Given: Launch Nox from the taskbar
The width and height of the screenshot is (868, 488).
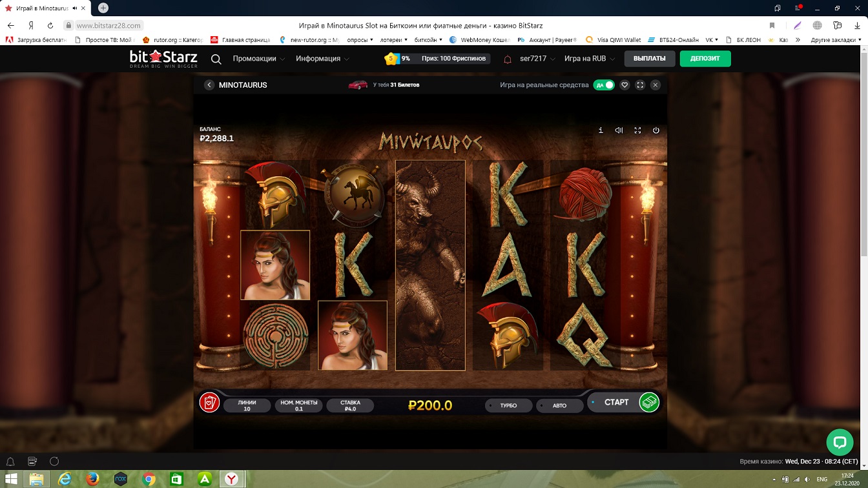Looking at the screenshot, I should click(x=120, y=479).
